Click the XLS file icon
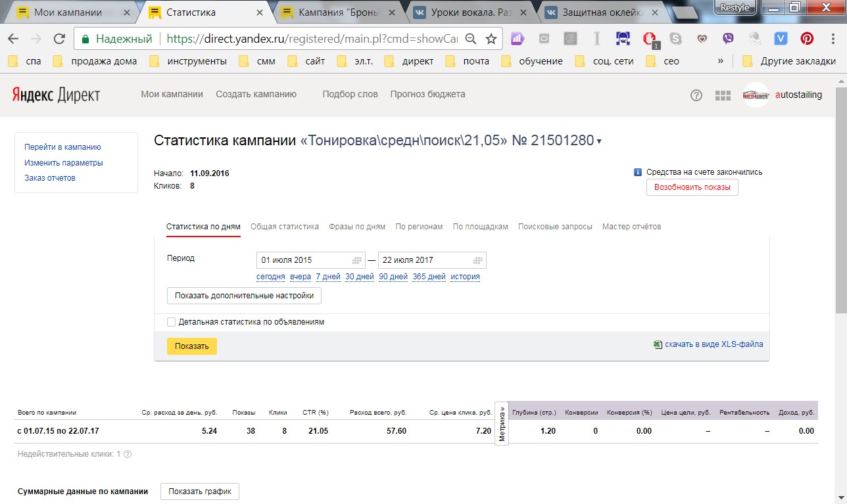The height and width of the screenshot is (504, 847). point(657,344)
